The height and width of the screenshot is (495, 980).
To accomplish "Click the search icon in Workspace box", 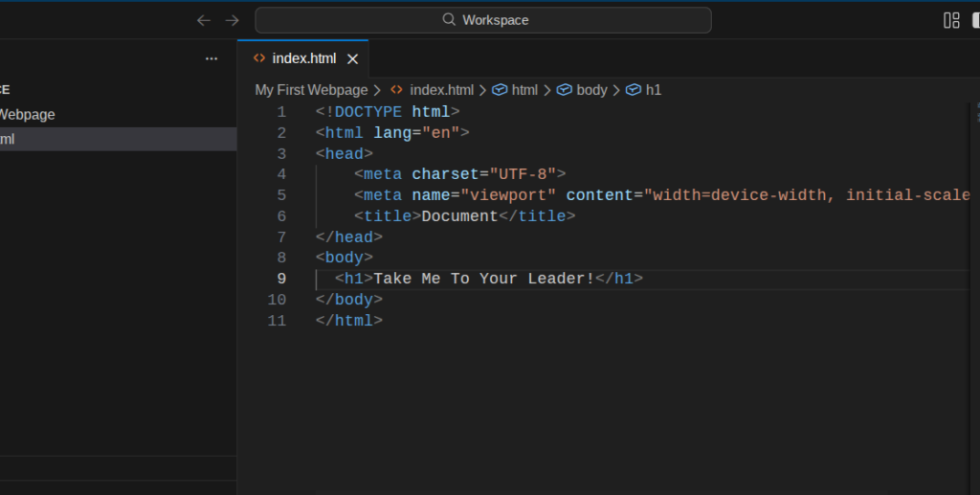I will (x=449, y=20).
